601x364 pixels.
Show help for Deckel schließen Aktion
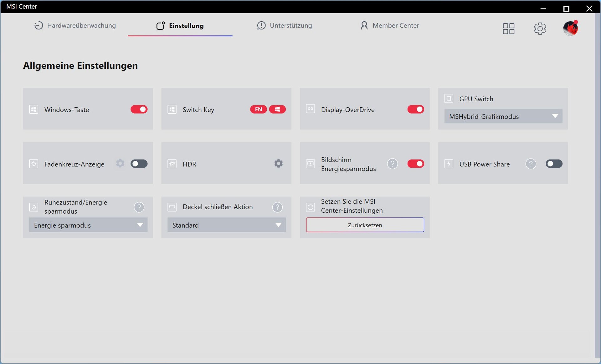(x=277, y=207)
